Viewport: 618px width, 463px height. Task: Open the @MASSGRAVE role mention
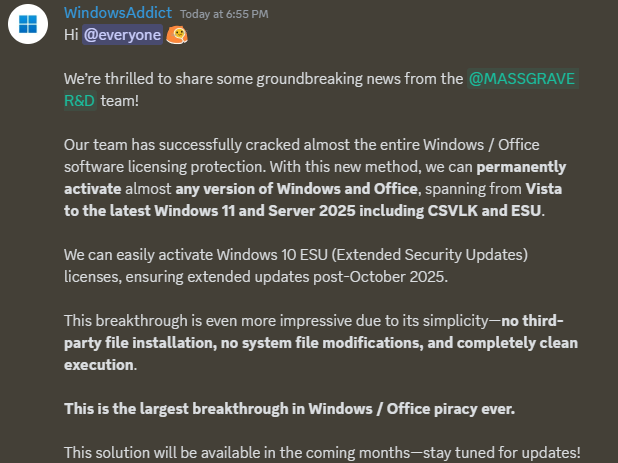[x=522, y=79]
